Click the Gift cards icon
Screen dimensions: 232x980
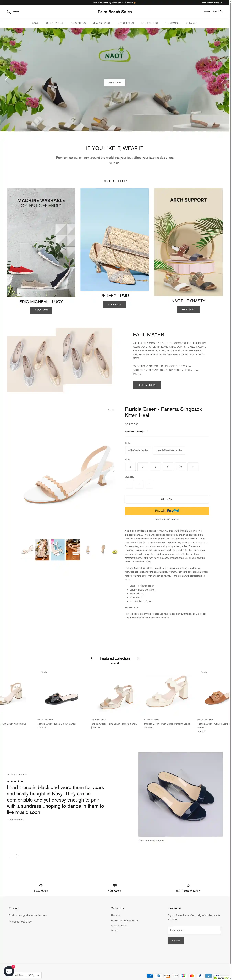(115, 885)
